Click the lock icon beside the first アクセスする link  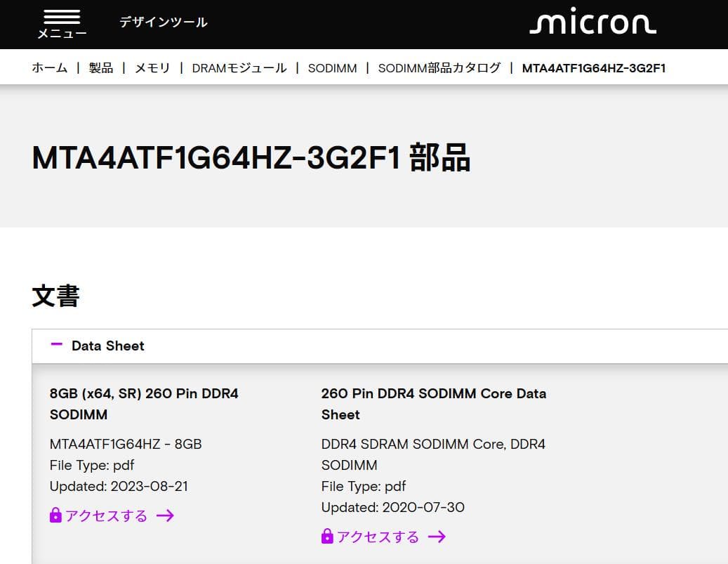[55, 516]
